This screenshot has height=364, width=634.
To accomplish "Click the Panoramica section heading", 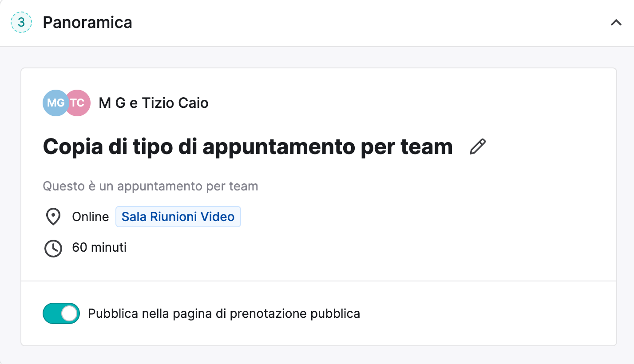I will click(x=87, y=23).
